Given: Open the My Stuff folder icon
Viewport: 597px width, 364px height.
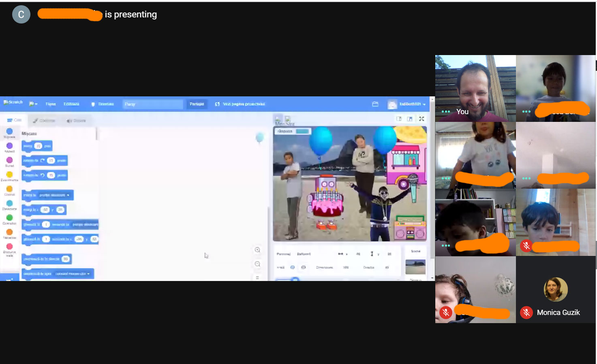Looking at the screenshot, I should tap(375, 104).
